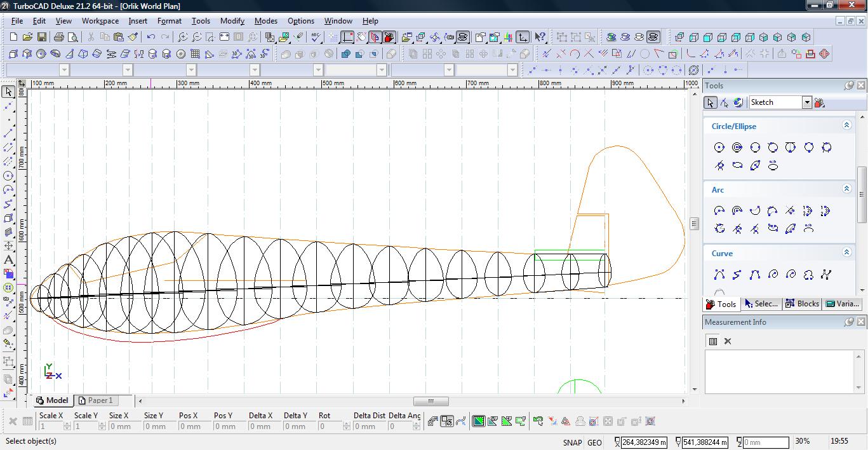Click the Print icon in toolbar

pos(59,37)
